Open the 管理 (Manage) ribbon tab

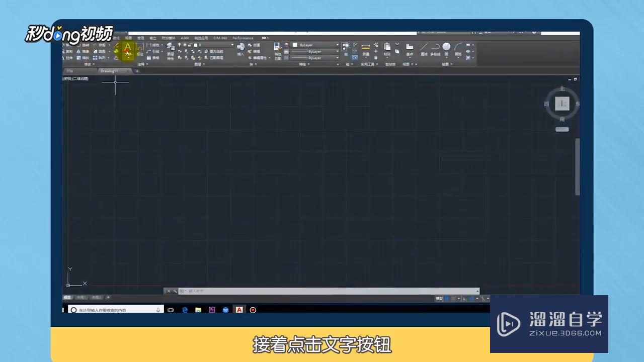pyautogui.click(x=141, y=38)
